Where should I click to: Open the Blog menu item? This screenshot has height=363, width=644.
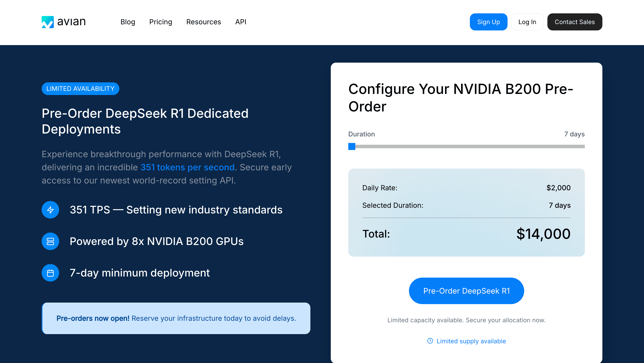point(128,22)
